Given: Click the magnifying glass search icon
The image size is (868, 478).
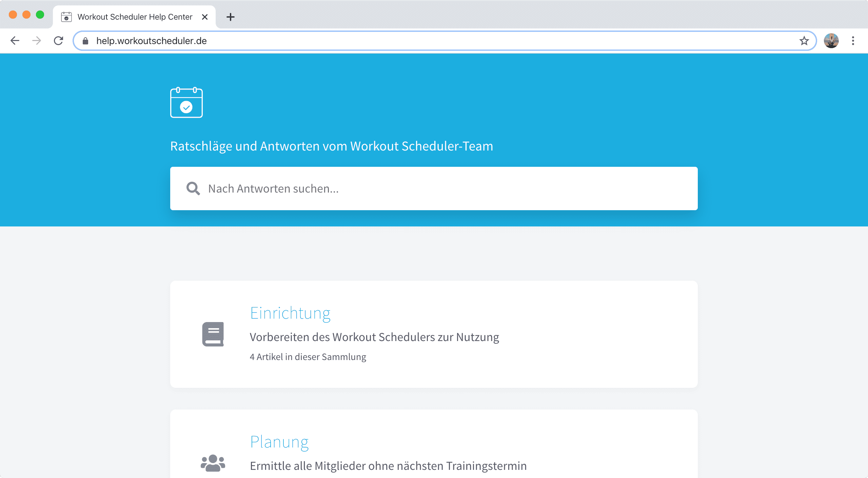Looking at the screenshot, I should 193,188.
